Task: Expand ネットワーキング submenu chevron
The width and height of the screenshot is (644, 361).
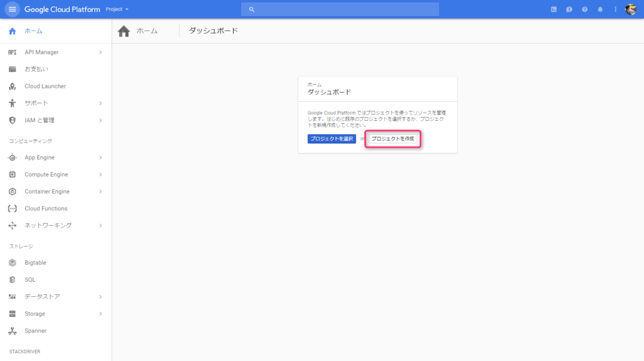Action: [101, 226]
